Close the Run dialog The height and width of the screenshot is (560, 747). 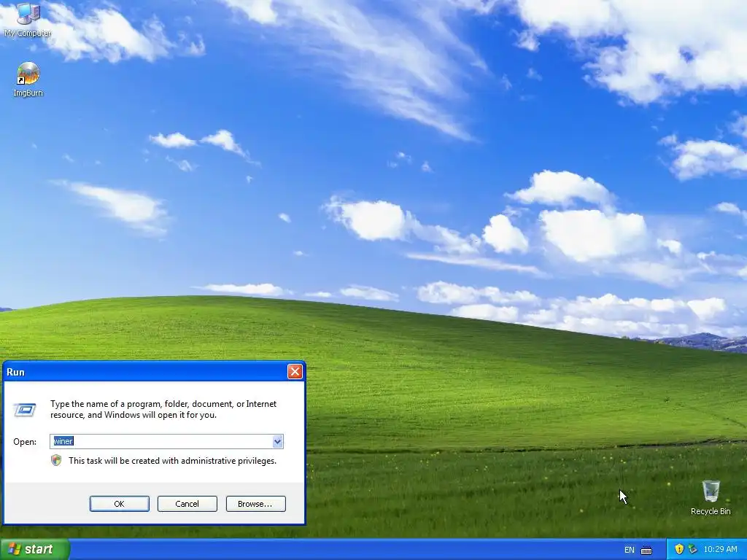click(x=295, y=371)
